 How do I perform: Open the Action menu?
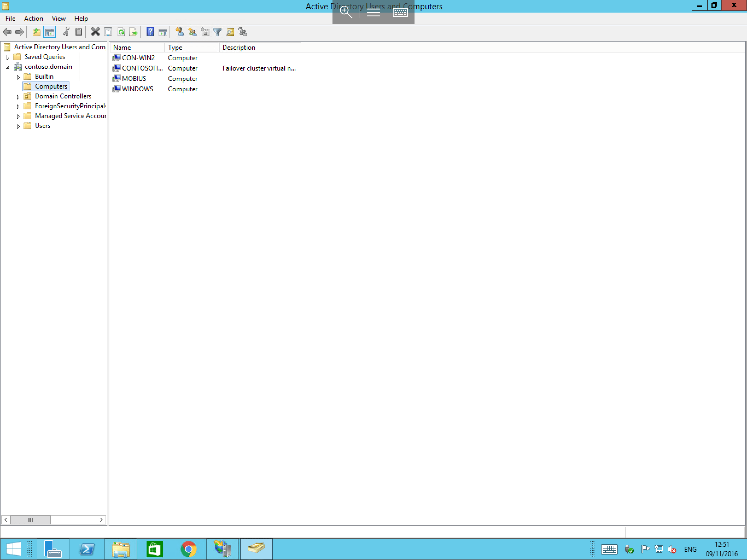coord(33,19)
